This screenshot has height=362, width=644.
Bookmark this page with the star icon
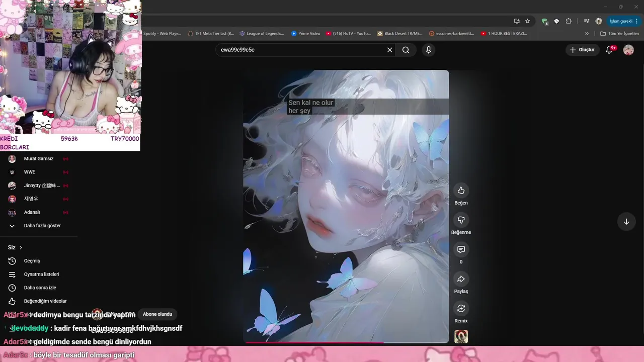pos(527,21)
